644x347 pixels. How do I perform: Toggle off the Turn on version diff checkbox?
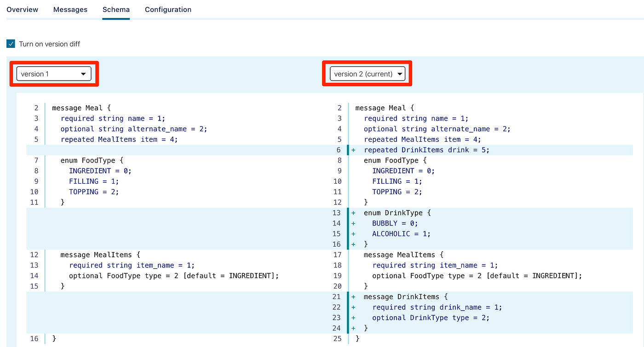click(10, 44)
